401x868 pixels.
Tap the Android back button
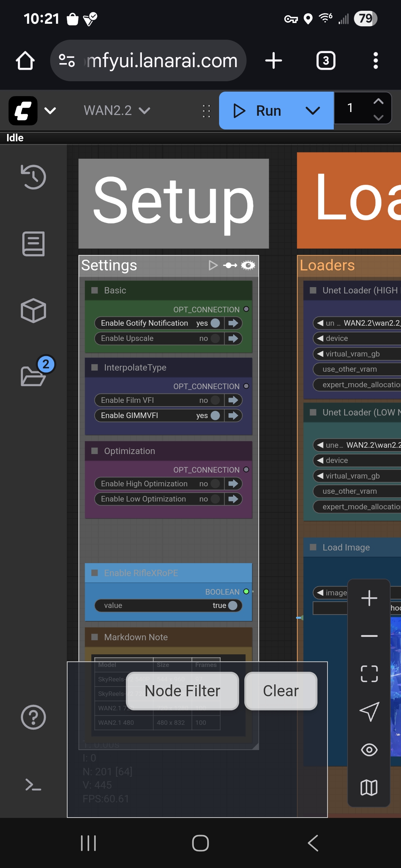(313, 843)
